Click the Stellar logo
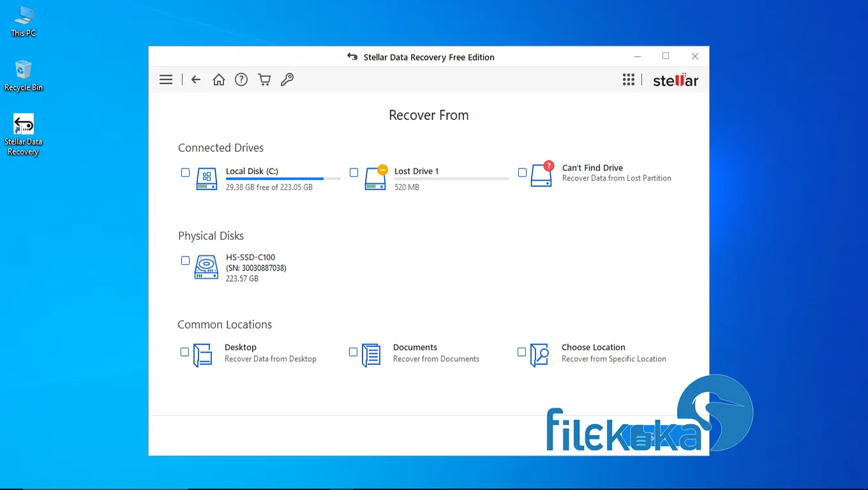 tap(676, 80)
